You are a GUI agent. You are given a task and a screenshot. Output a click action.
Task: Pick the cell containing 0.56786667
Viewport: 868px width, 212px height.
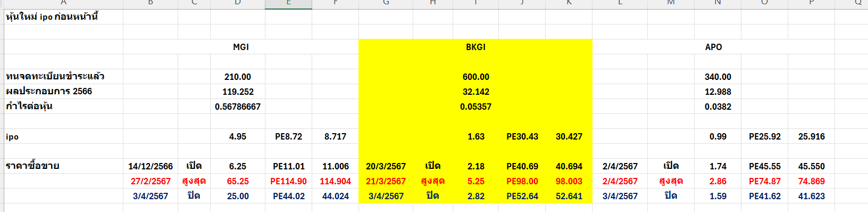[238, 107]
